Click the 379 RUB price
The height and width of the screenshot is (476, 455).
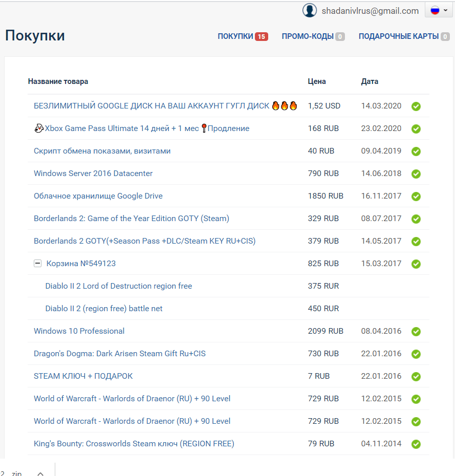pyautogui.click(x=323, y=241)
